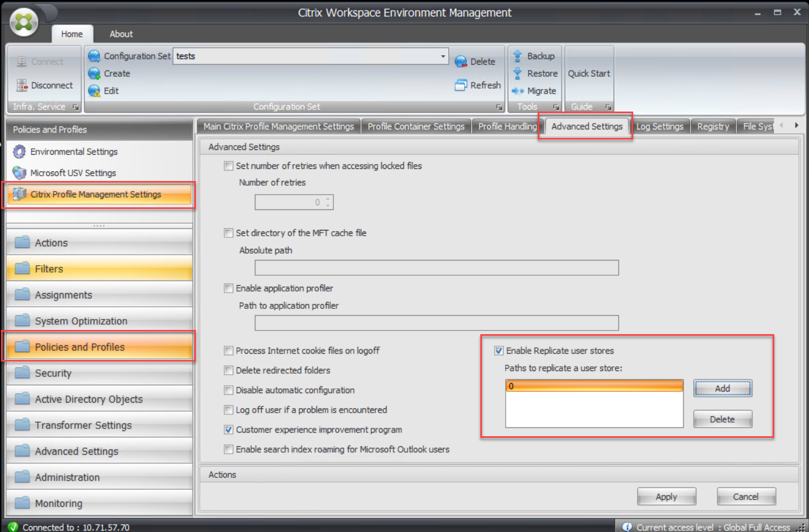Click the Path to application profiler field
The image size is (809, 532).
pos(437,323)
